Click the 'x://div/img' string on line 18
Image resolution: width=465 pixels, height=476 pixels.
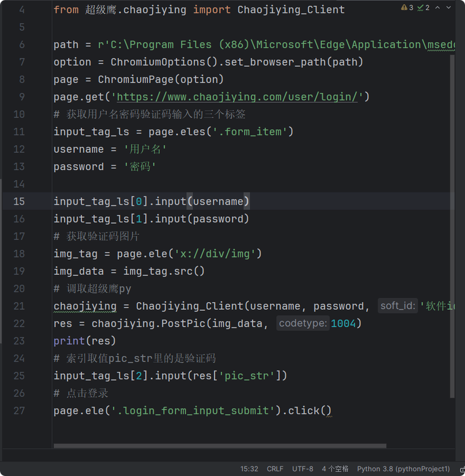(x=215, y=254)
